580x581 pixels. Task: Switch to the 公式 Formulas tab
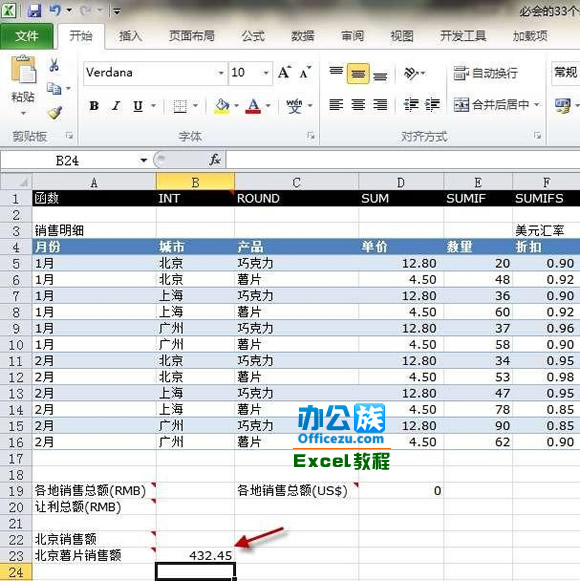(x=253, y=36)
